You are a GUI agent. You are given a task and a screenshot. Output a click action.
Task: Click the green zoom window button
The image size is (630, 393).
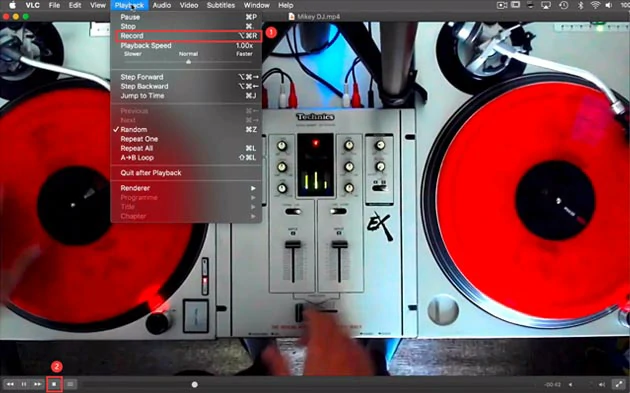pyautogui.click(x=26, y=17)
